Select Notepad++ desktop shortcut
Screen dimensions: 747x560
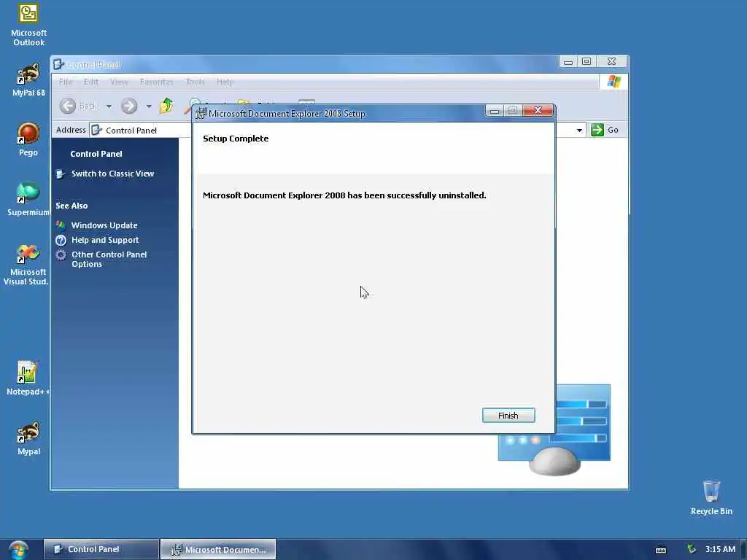click(x=28, y=378)
